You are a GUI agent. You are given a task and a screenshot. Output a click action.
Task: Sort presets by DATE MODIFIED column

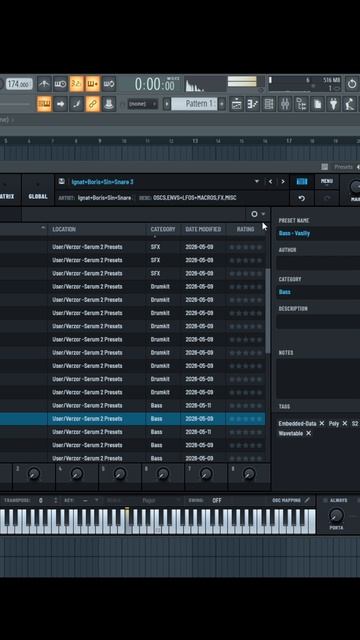pyautogui.click(x=203, y=229)
